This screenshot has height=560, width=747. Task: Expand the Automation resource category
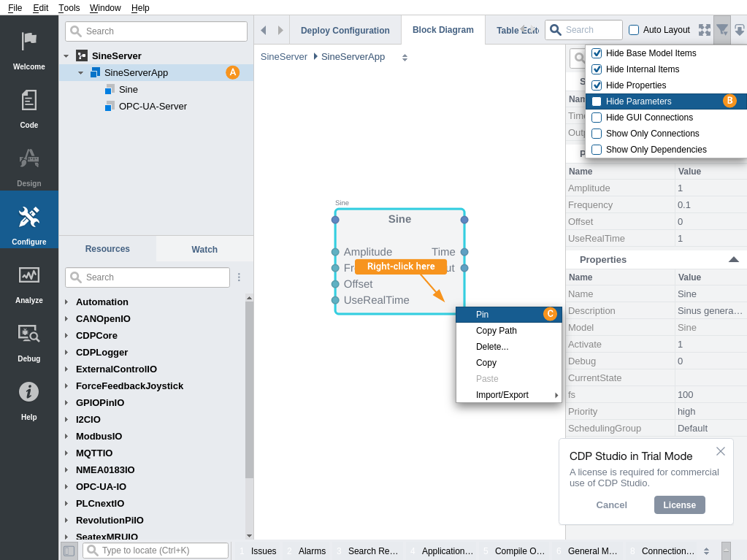tap(66, 302)
